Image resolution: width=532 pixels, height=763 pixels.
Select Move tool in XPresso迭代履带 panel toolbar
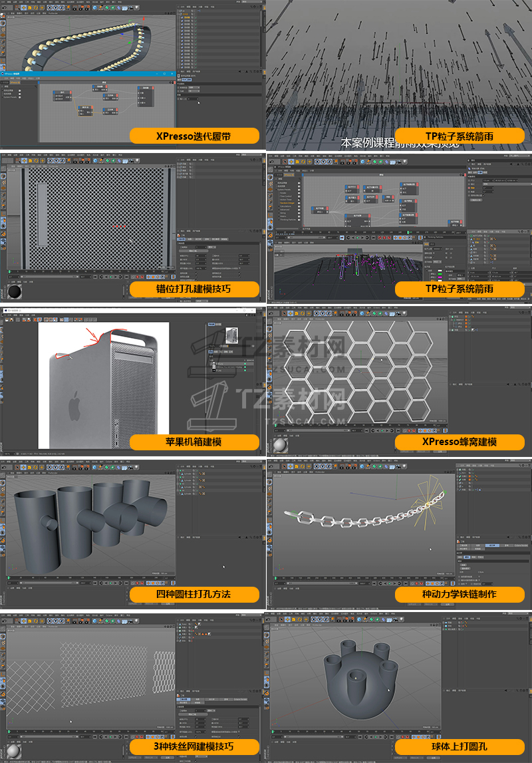tap(24, 7)
